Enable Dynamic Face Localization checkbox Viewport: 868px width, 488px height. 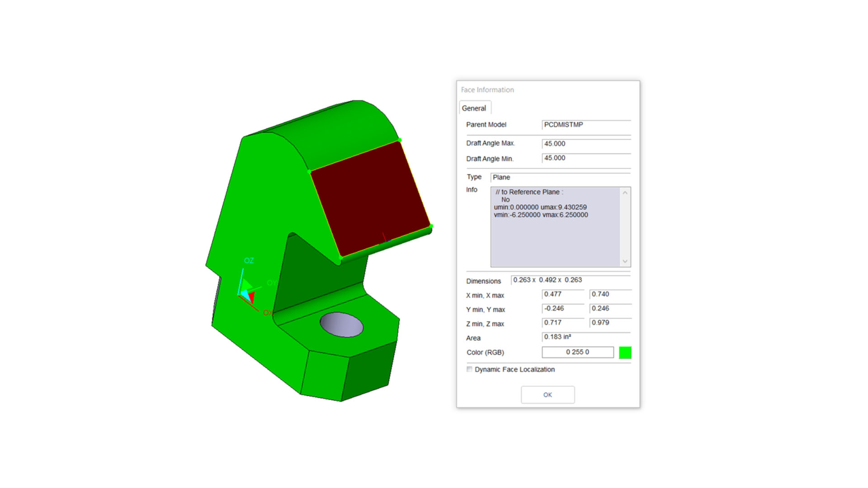tap(470, 369)
